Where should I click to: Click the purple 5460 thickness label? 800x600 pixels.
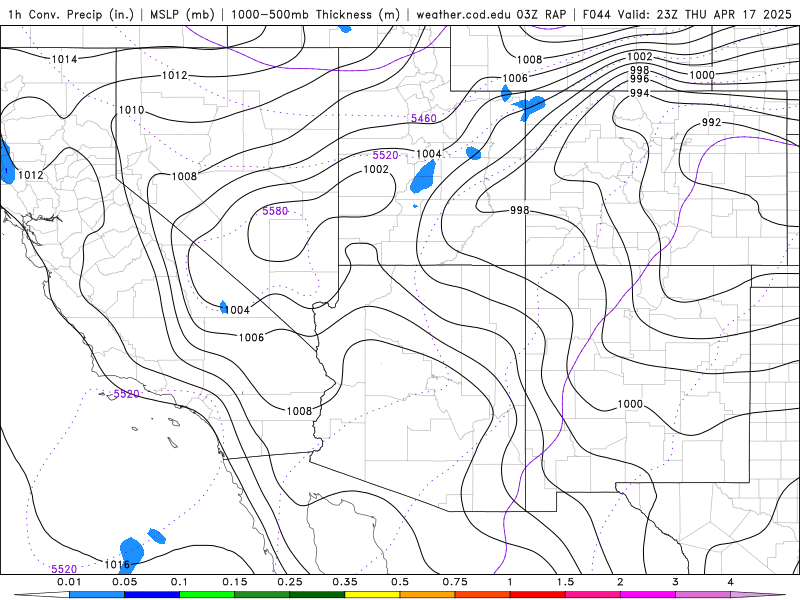[424, 118]
